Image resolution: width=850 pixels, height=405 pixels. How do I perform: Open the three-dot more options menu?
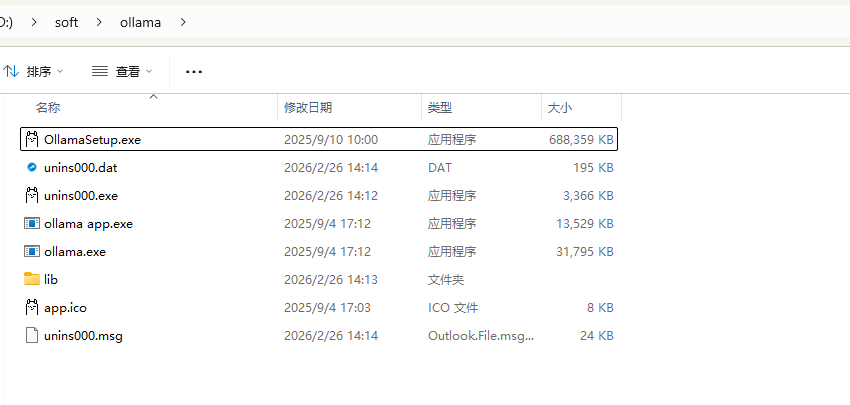[194, 72]
